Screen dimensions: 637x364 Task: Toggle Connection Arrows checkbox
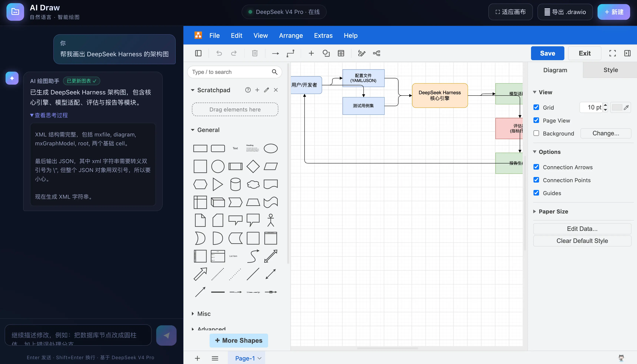click(536, 167)
